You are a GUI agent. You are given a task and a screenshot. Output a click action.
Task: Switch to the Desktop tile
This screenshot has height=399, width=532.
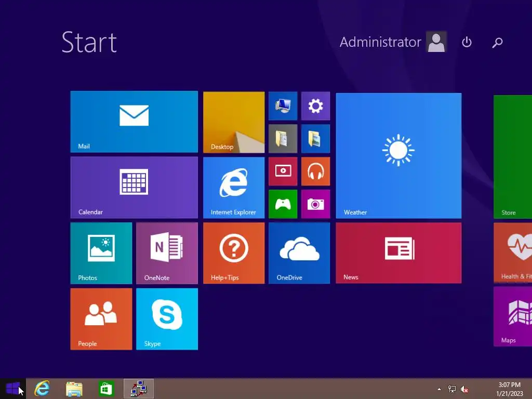234,122
